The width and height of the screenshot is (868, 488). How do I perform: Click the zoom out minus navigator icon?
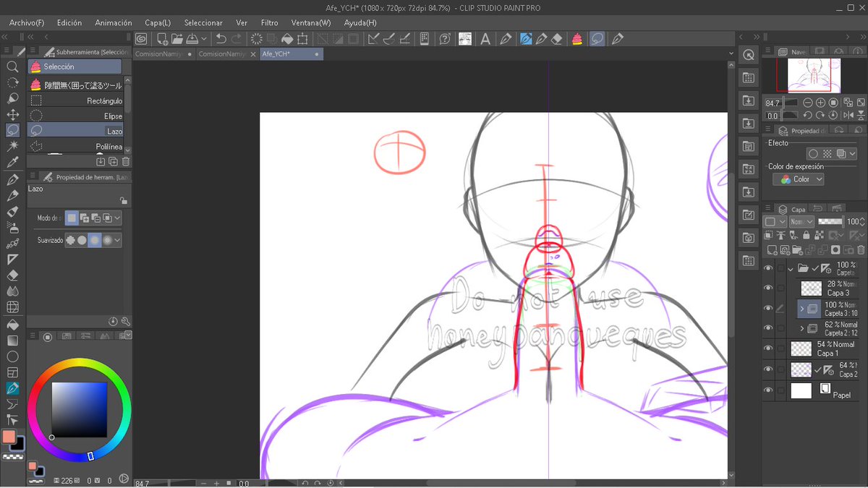pyautogui.click(x=807, y=103)
